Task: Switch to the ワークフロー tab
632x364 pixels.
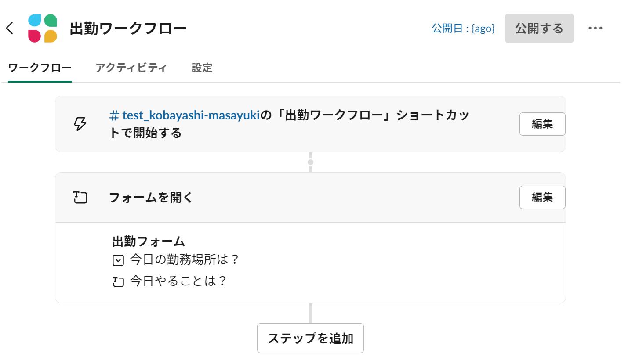Action: (40, 68)
